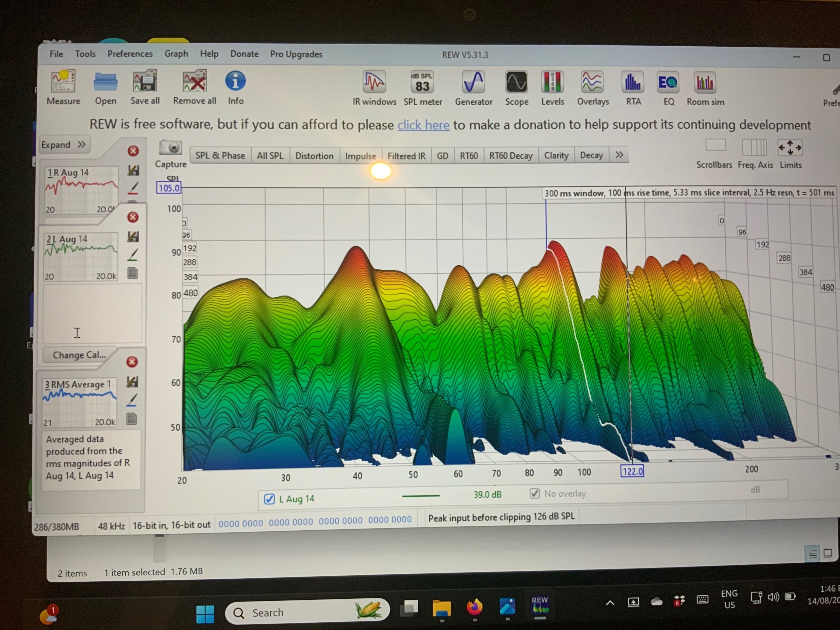Open the RTA analyzer icon
The width and height of the screenshot is (840, 630).
[633, 82]
